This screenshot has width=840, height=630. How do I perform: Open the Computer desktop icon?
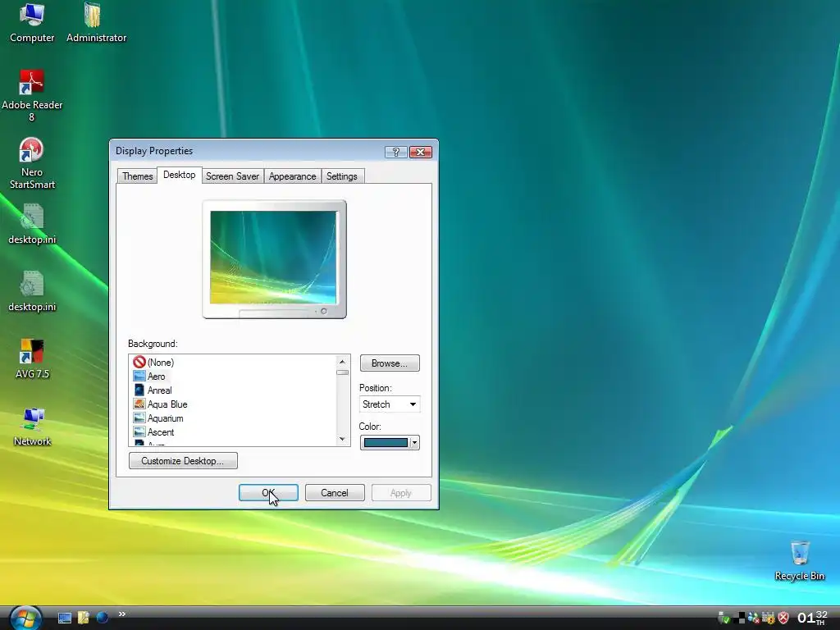pos(32,22)
